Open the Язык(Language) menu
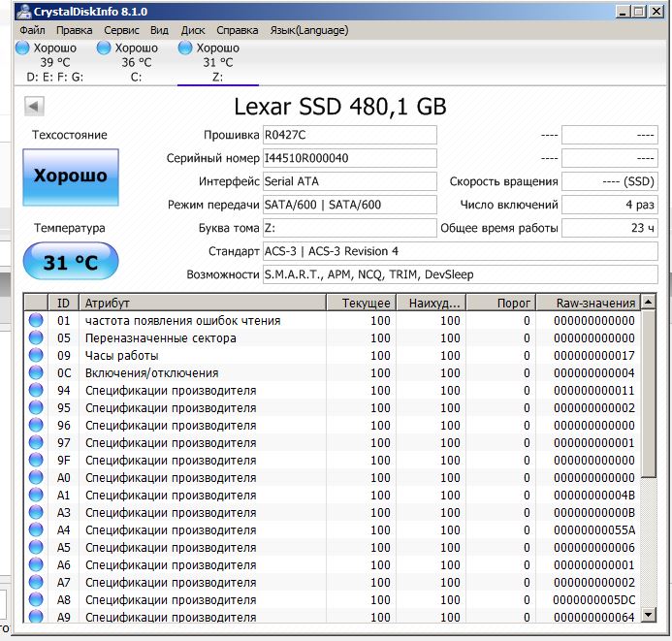672x641 pixels. tap(309, 30)
